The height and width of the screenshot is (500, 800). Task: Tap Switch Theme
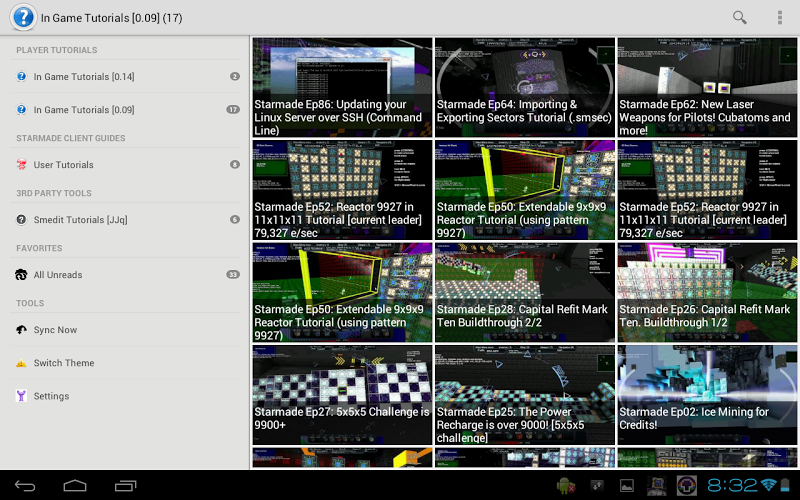(125, 363)
